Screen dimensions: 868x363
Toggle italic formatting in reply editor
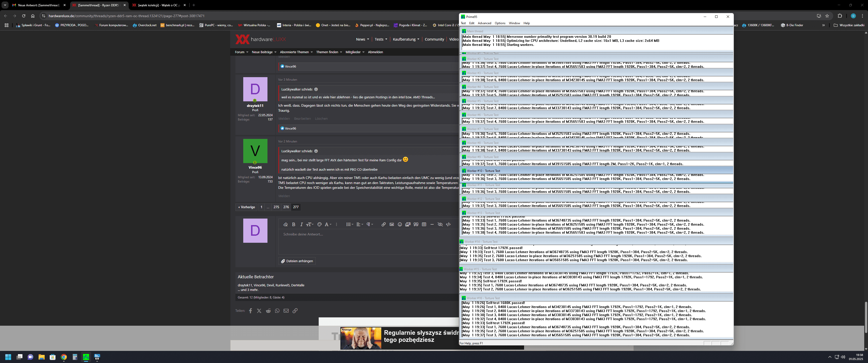click(x=302, y=225)
